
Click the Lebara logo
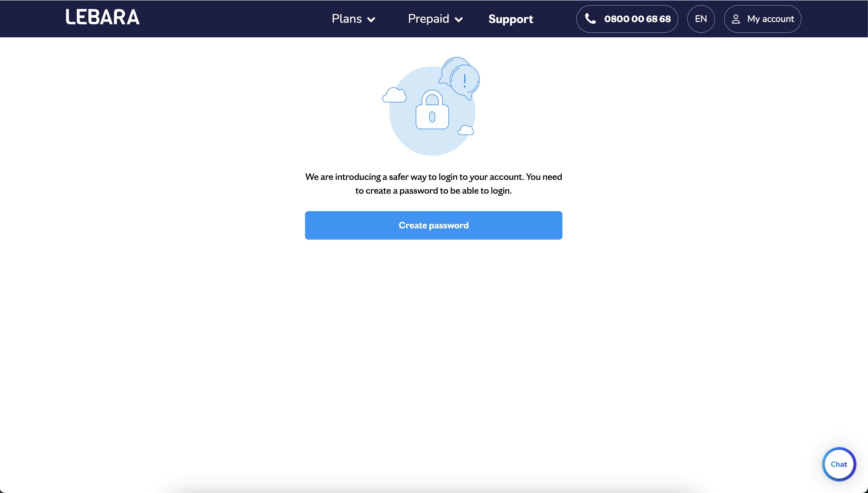click(x=103, y=17)
